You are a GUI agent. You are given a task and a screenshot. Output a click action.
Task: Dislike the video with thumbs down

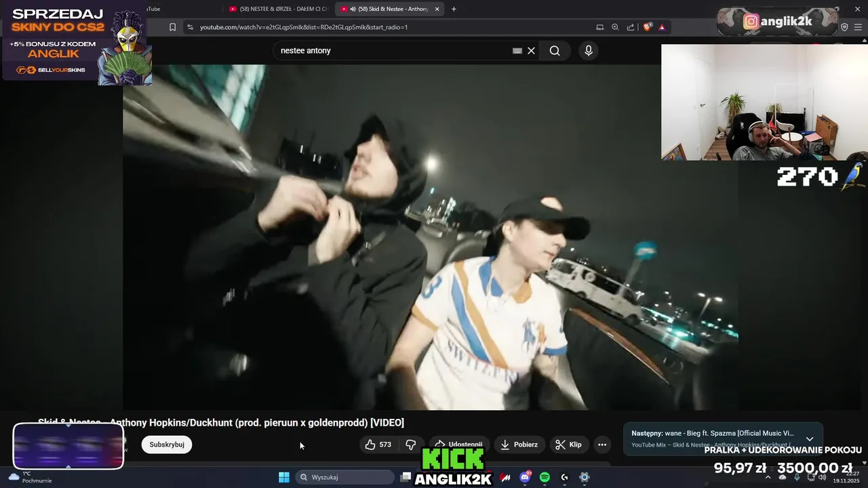(x=411, y=445)
